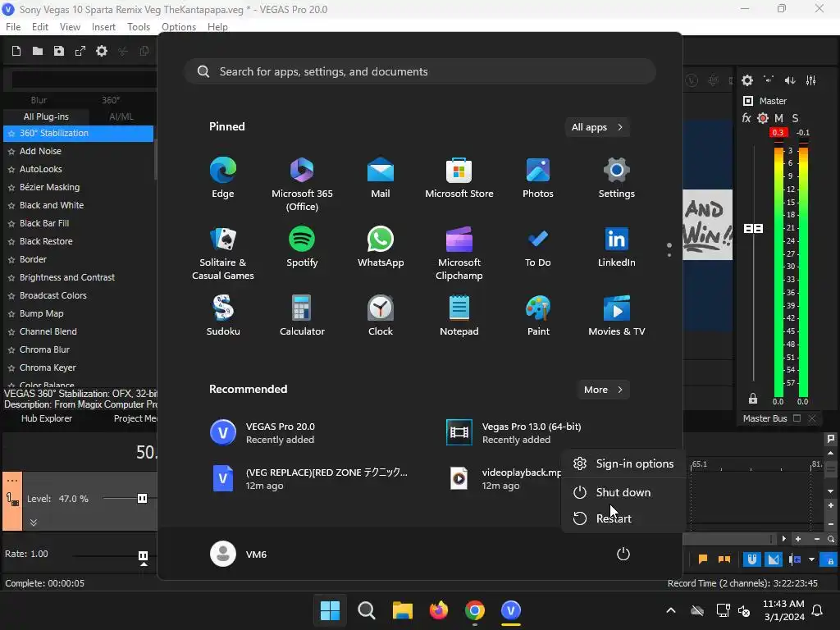The height and width of the screenshot is (630, 840).
Task: Expand More recommended items
Action: click(x=603, y=390)
